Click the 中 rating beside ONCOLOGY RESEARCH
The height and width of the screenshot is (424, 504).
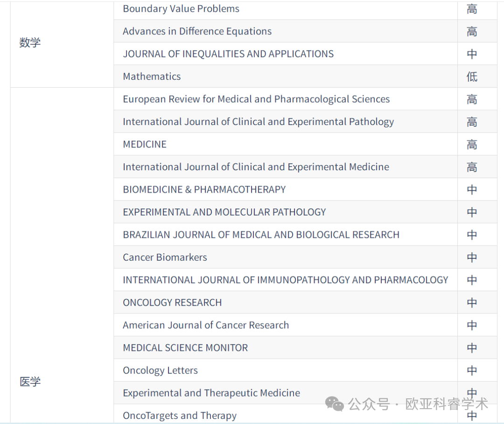[x=472, y=303]
